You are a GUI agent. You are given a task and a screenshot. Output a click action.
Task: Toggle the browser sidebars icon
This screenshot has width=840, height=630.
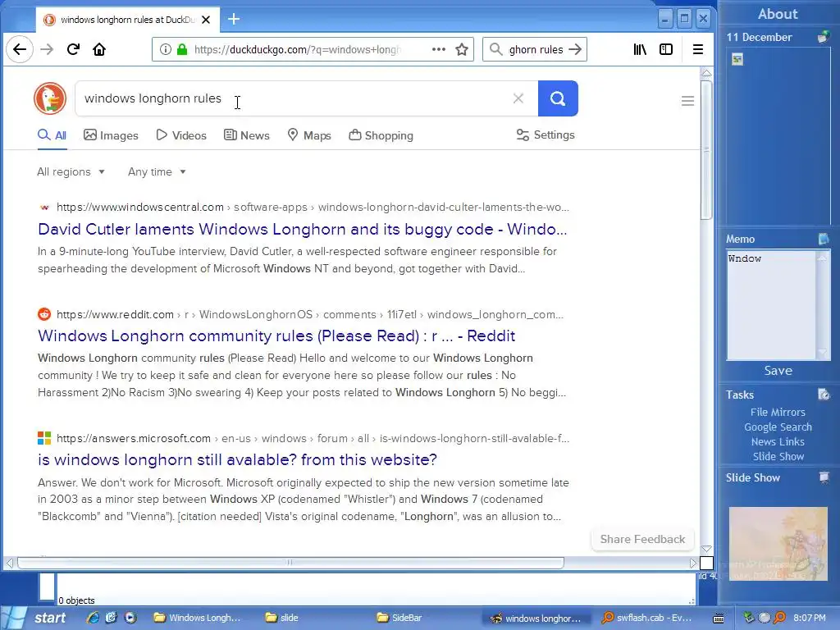pyautogui.click(x=666, y=49)
